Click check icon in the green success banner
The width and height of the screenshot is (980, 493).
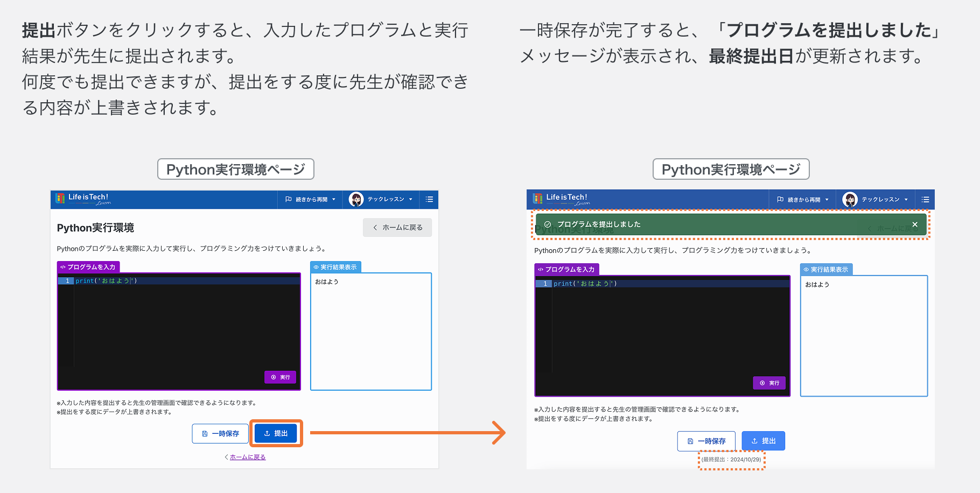click(548, 224)
